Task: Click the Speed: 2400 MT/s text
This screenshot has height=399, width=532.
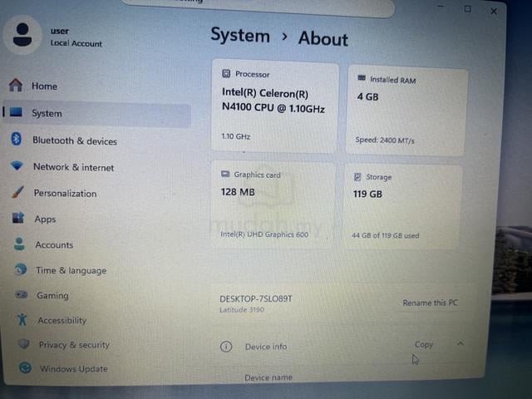Action: click(385, 140)
